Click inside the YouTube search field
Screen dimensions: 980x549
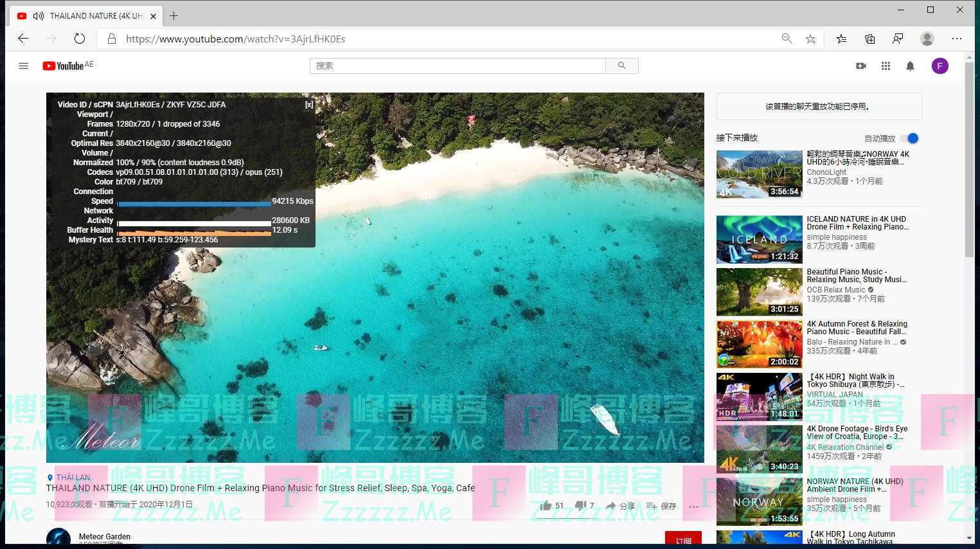pos(458,66)
